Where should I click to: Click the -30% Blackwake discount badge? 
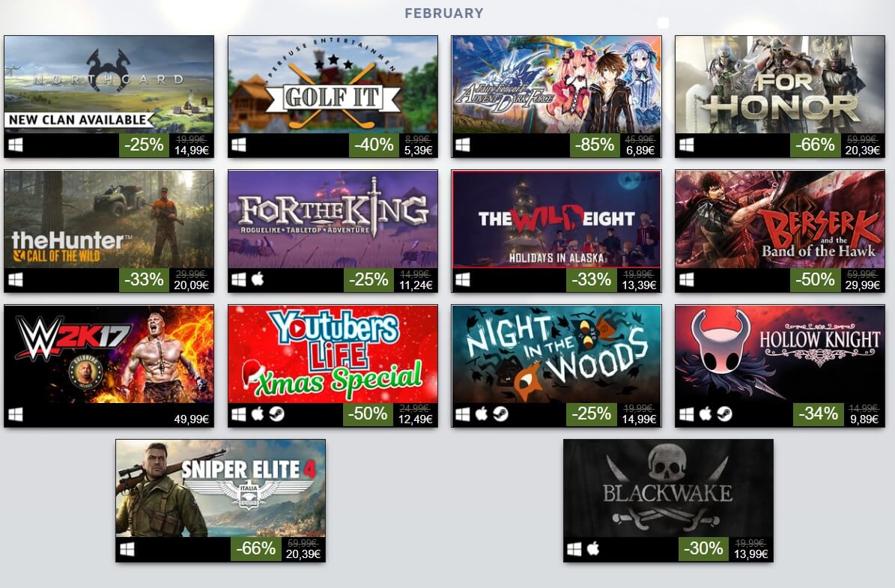point(704,548)
